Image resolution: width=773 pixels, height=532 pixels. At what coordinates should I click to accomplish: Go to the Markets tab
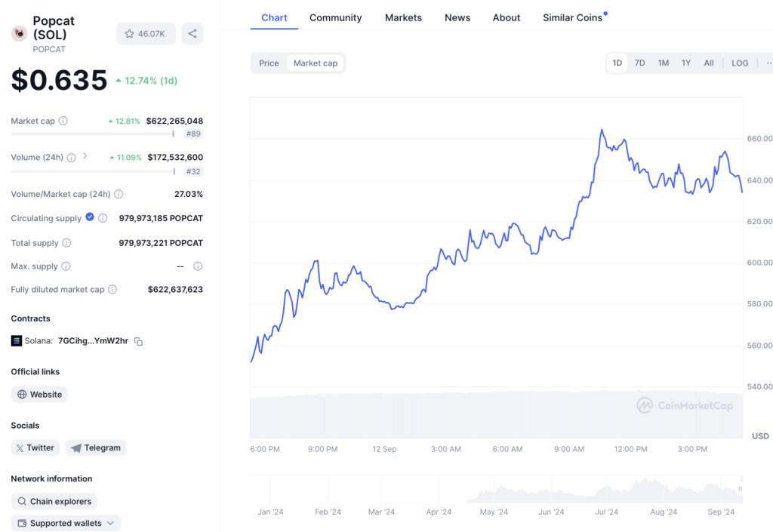[x=403, y=18]
